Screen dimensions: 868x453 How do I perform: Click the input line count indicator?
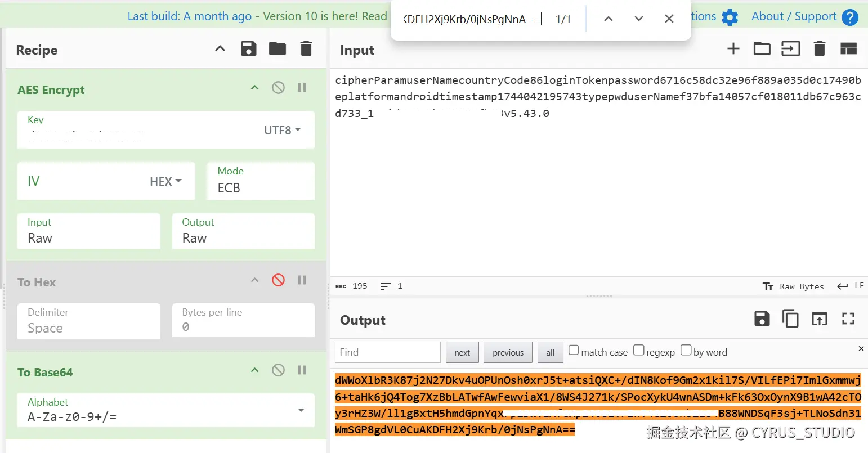pos(391,286)
